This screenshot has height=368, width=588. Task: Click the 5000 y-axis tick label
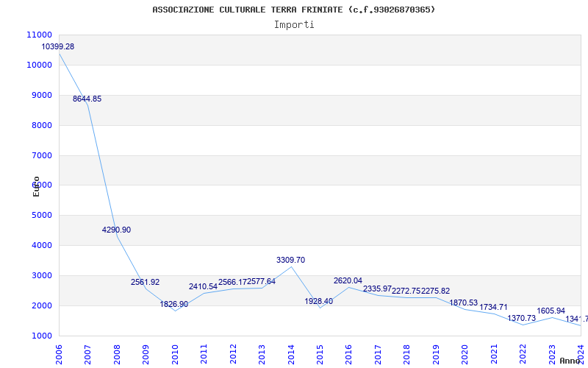tap(41, 215)
